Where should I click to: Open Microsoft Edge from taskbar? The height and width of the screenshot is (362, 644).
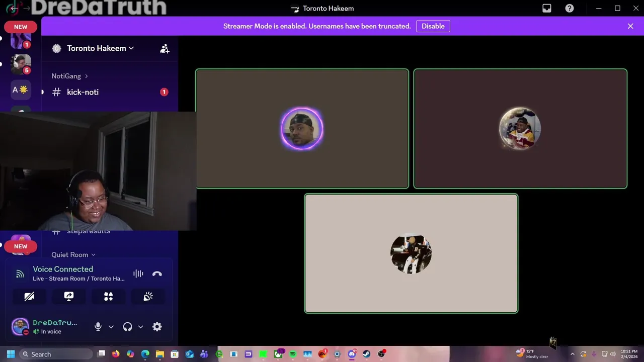[x=145, y=354]
